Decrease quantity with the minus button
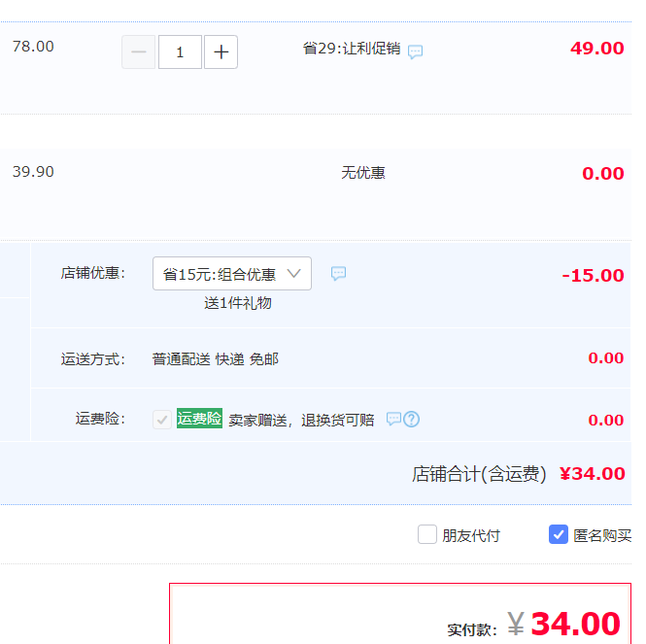 point(138,52)
